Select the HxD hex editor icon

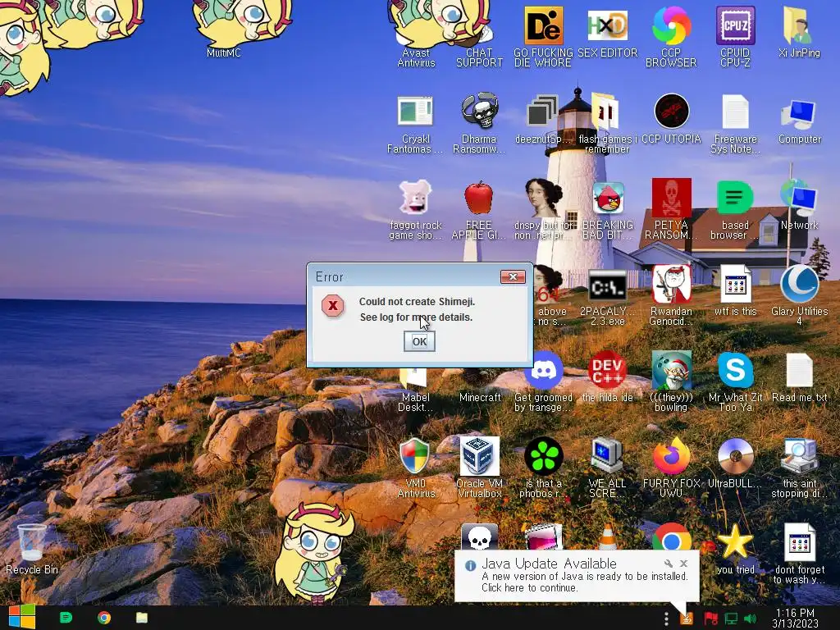tap(608, 25)
